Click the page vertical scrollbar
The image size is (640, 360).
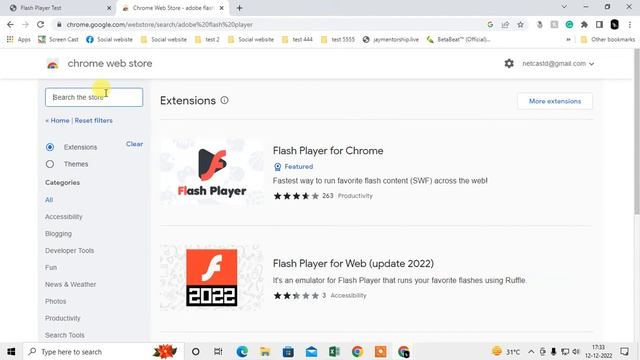pyautogui.click(x=636, y=131)
